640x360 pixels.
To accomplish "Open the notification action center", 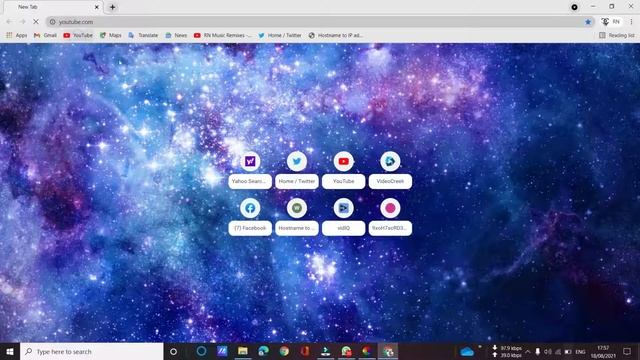I will 627,351.
